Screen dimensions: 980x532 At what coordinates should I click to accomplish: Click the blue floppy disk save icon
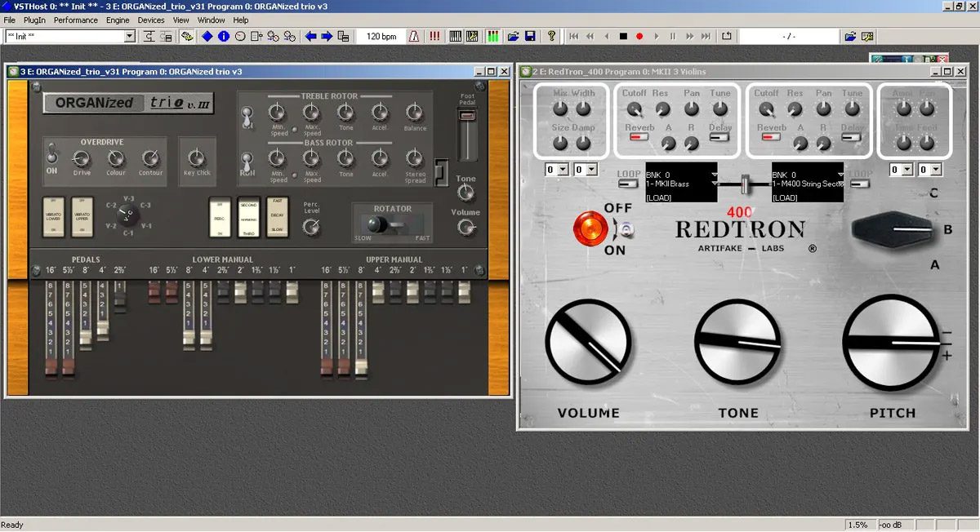[530, 37]
